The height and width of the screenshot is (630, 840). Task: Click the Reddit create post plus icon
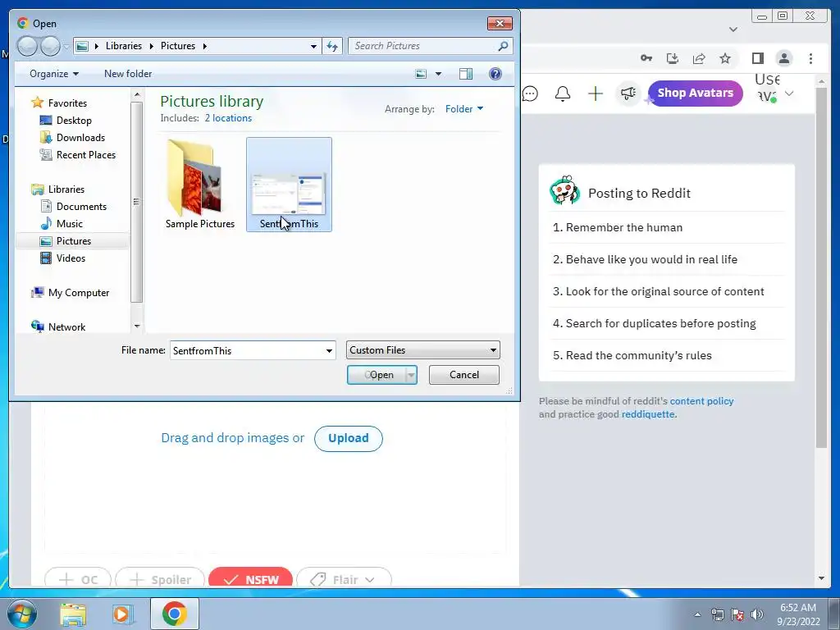click(x=596, y=94)
